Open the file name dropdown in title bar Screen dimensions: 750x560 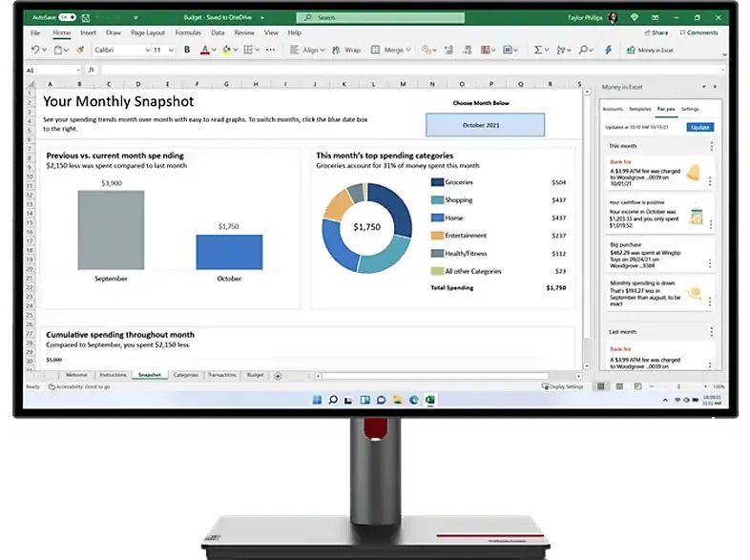tap(262, 18)
